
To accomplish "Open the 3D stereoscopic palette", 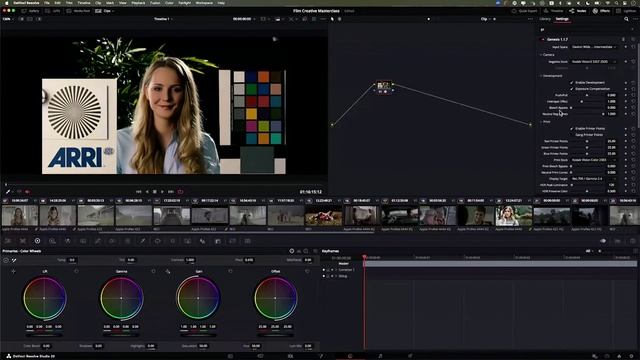I will pyautogui.click(x=248, y=241).
